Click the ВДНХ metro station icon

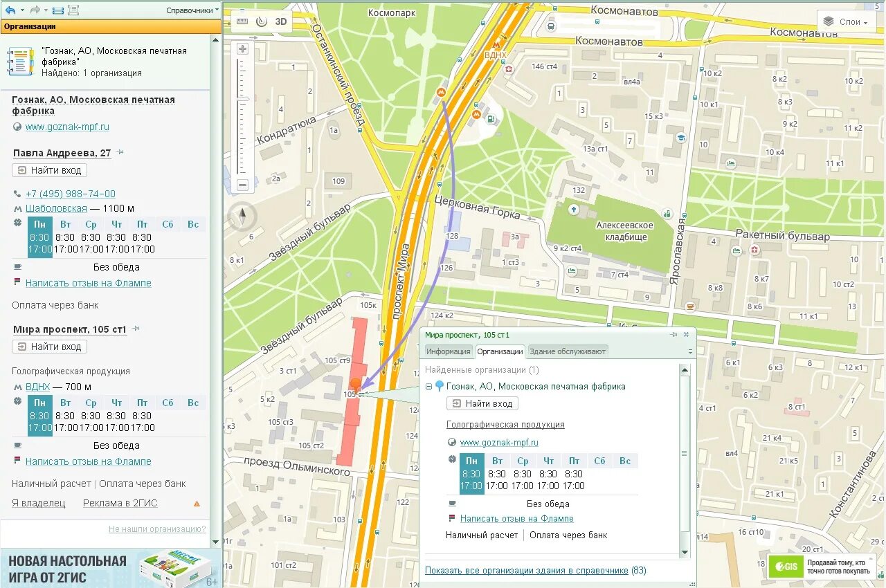click(495, 44)
